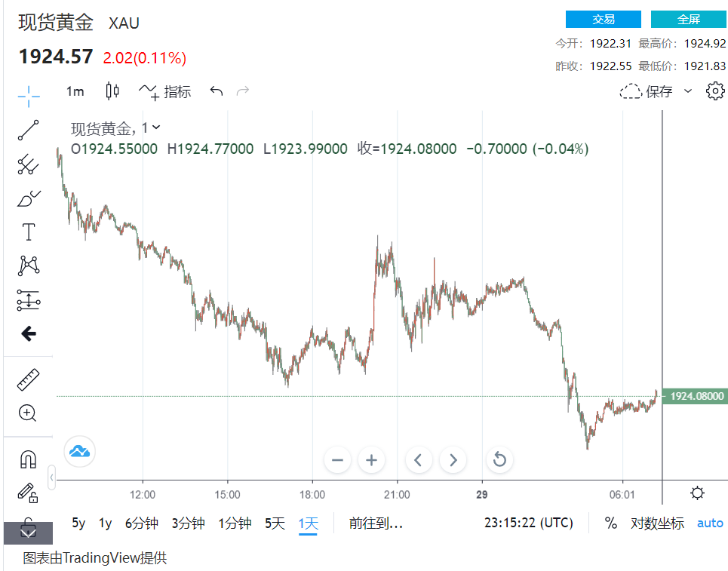
Task: Open chart settings gear icon
Action: point(714,91)
